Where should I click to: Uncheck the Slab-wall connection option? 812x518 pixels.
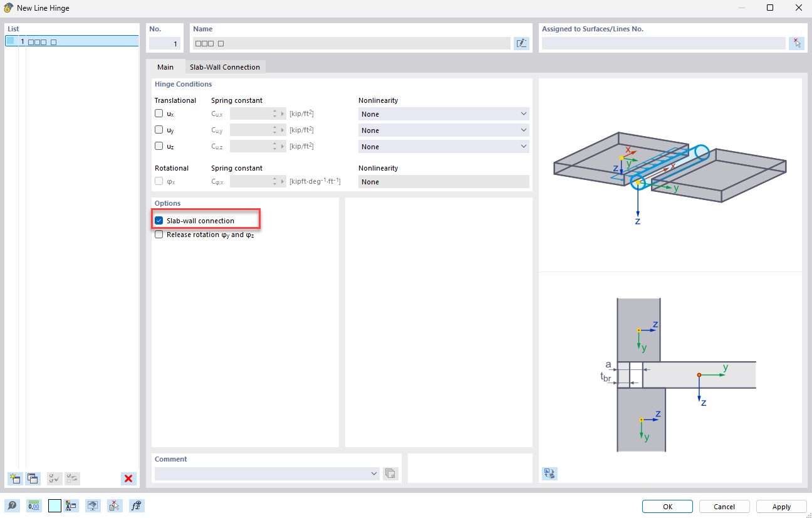(159, 221)
